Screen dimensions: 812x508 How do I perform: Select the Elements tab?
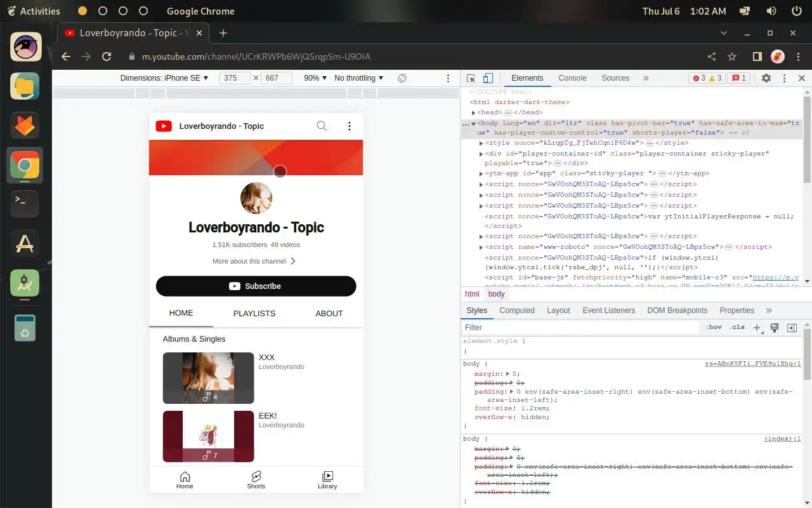pyautogui.click(x=527, y=78)
